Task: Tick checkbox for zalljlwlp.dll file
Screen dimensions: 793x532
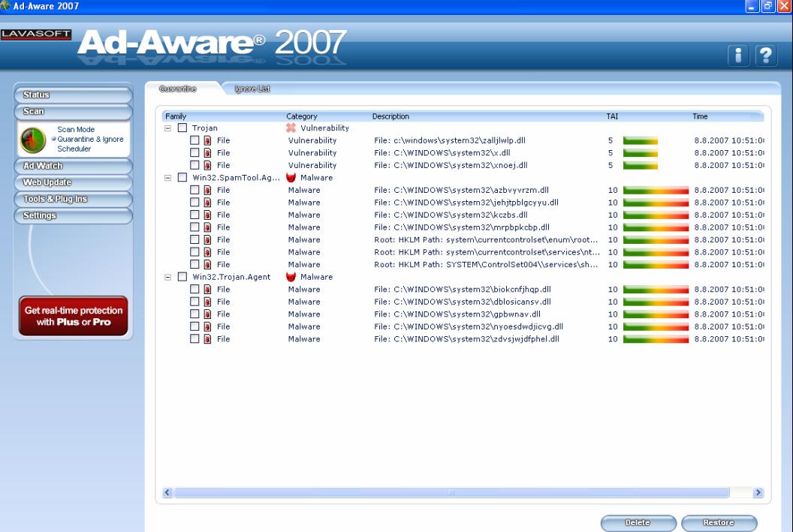Action: 194,140
